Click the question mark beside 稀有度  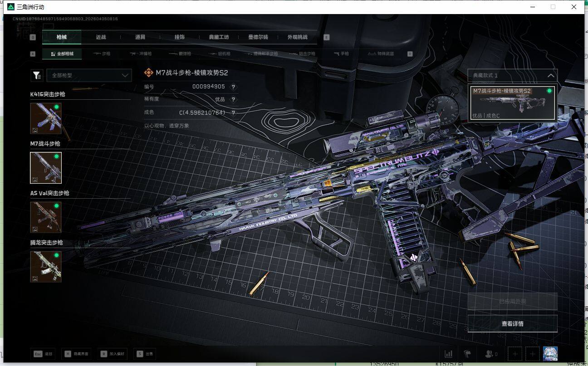pyautogui.click(x=233, y=99)
